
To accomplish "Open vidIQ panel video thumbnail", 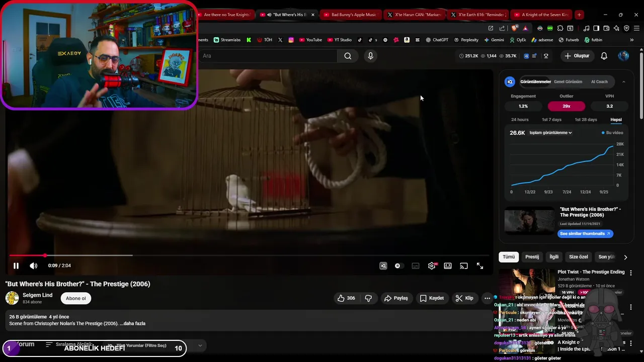I will 529,220.
